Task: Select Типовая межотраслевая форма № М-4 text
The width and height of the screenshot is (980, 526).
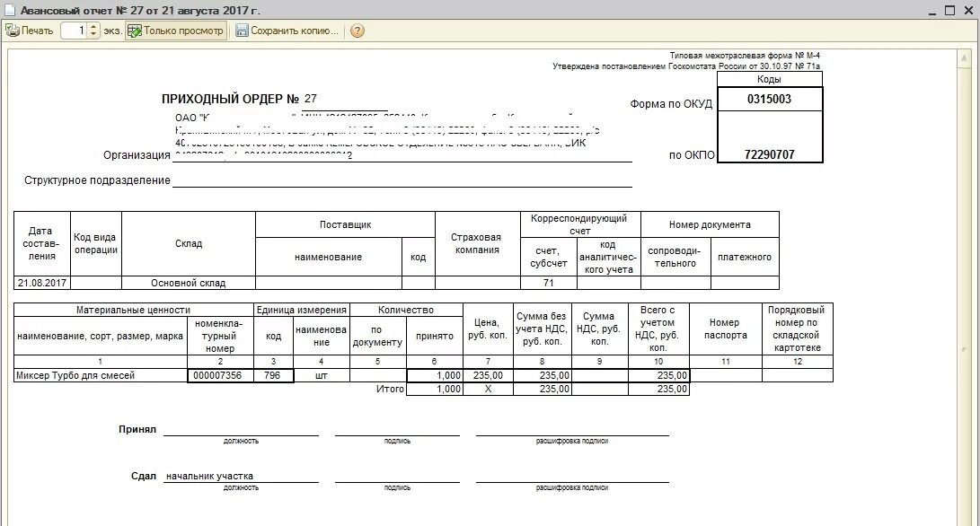Action: [x=745, y=56]
